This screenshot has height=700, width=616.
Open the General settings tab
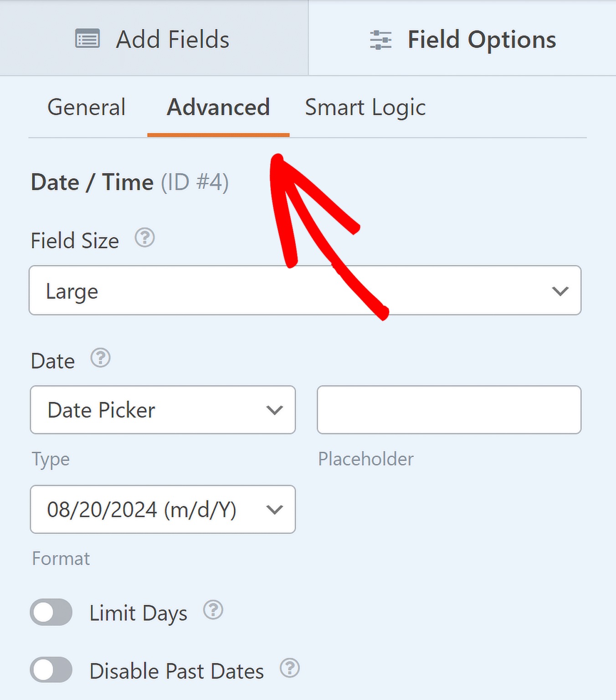click(x=87, y=108)
